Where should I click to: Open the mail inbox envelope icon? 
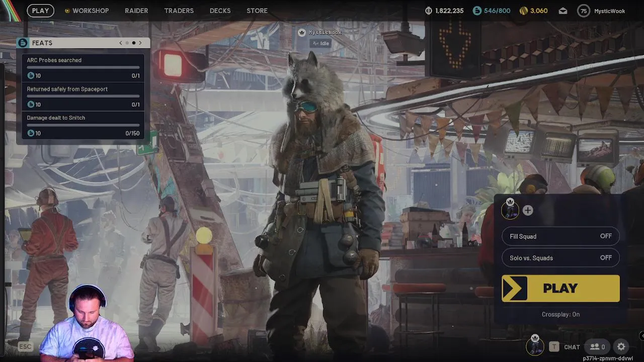(x=562, y=11)
